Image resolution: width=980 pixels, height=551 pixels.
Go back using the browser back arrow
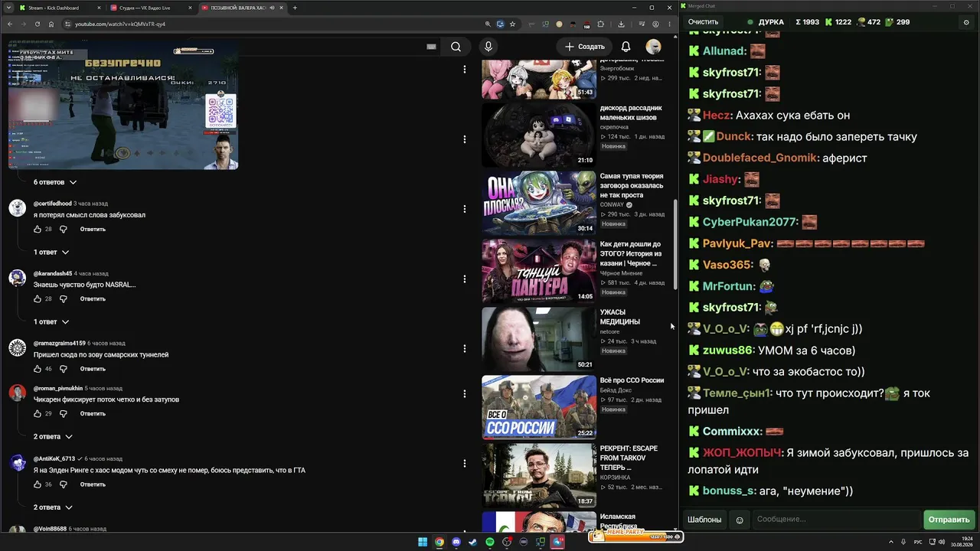11,24
